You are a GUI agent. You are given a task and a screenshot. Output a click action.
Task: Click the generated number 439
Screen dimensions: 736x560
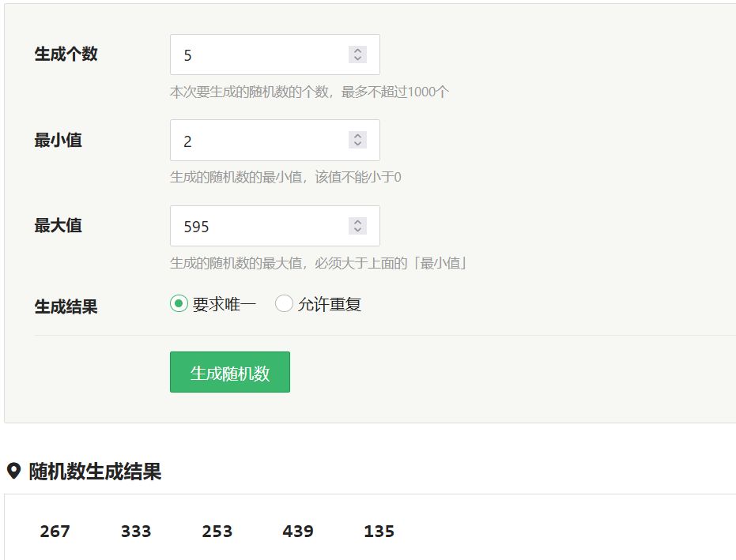pos(298,532)
